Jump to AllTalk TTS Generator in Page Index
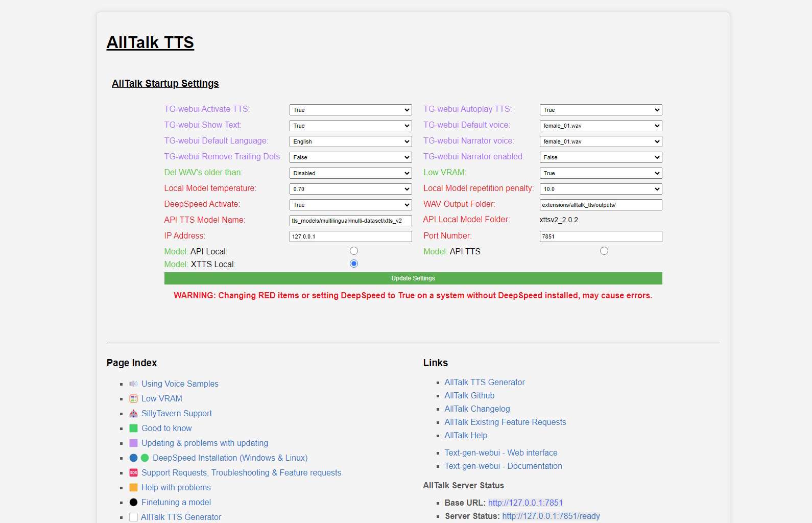Image resolution: width=812 pixels, height=523 pixels. pos(181,517)
